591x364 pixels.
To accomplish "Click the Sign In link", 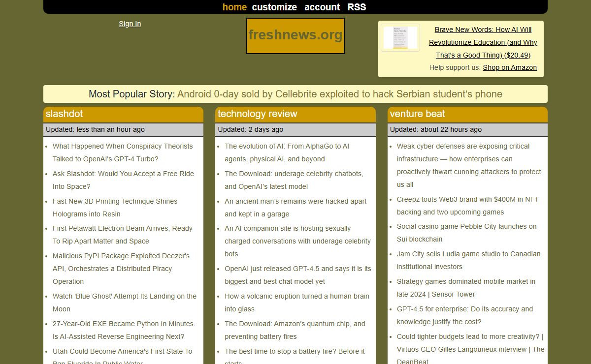I will tap(130, 24).
